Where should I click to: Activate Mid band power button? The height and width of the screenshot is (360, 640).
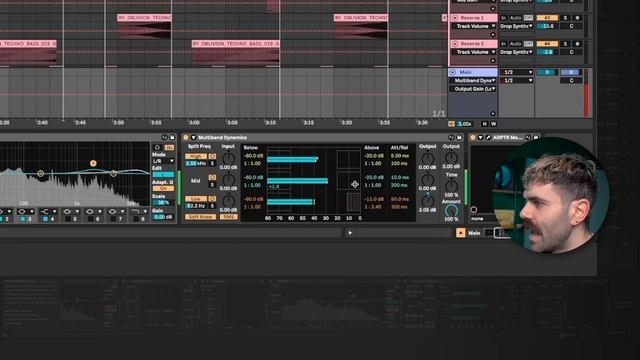click(x=212, y=178)
